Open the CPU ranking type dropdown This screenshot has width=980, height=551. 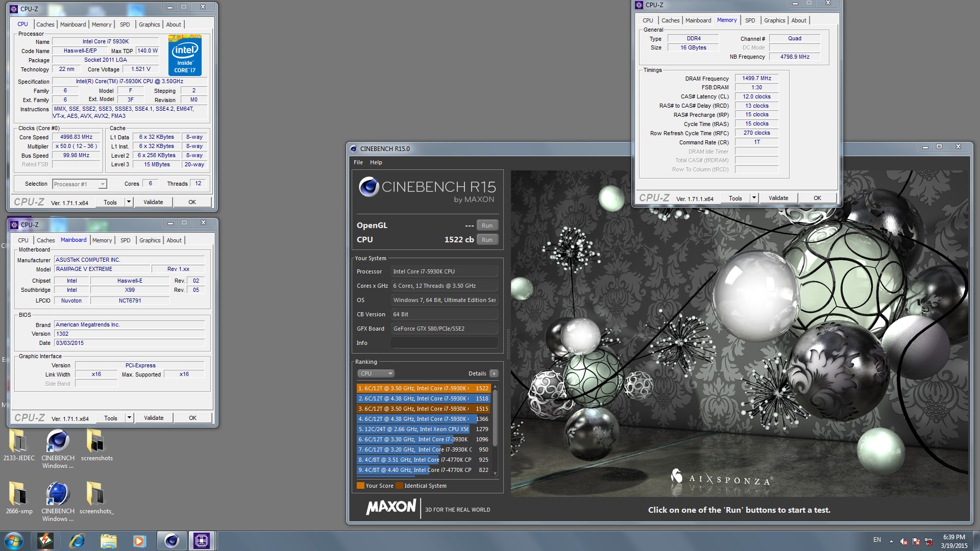tap(376, 373)
